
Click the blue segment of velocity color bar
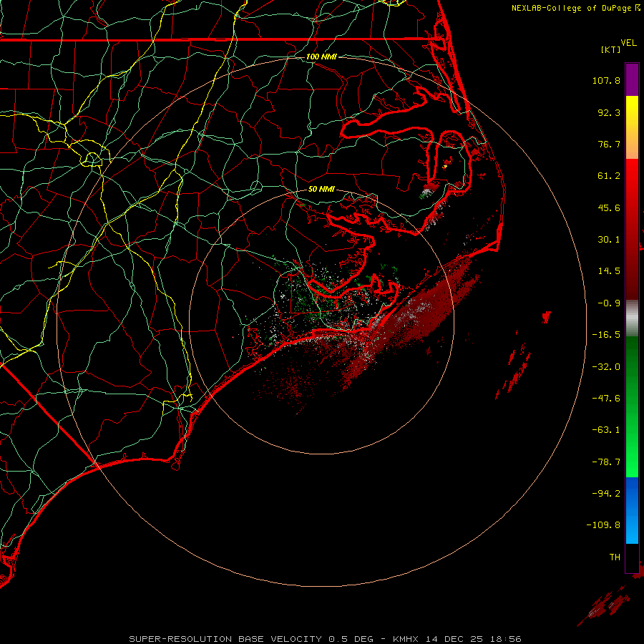(632, 510)
